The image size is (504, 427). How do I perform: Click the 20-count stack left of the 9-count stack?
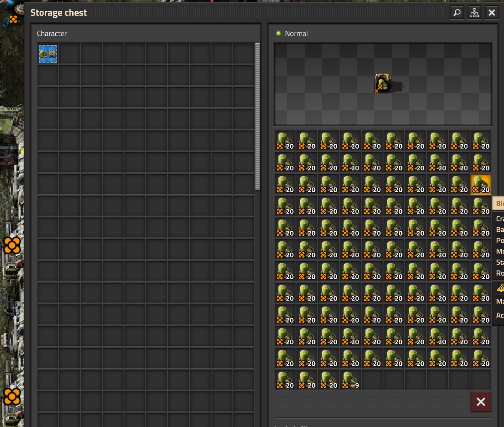click(329, 380)
